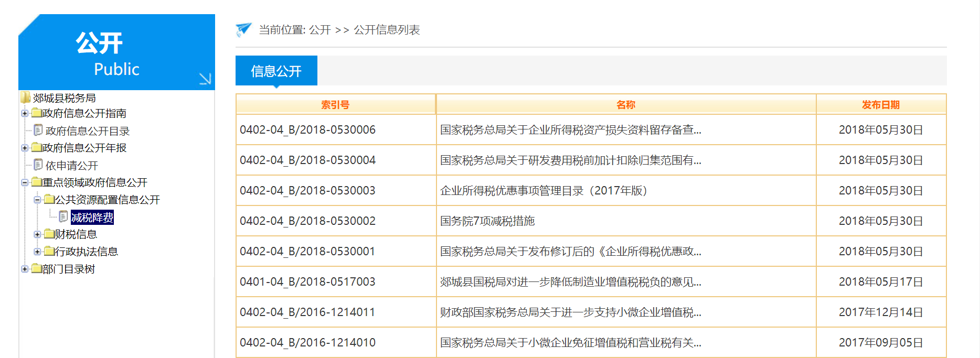Collapse the 重点领域政府信息公开 node
The height and width of the screenshot is (358, 980).
tap(24, 182)
